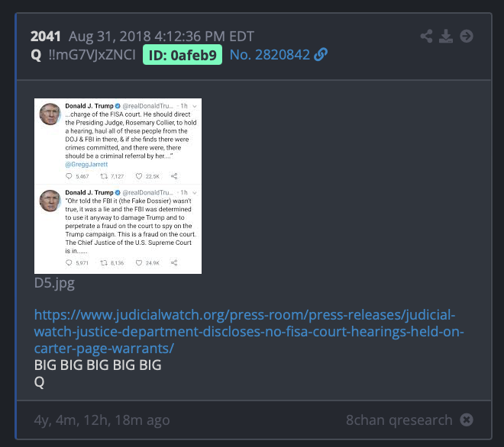Click the share icon in post header
Screen dimensions: 504x447
426,36
